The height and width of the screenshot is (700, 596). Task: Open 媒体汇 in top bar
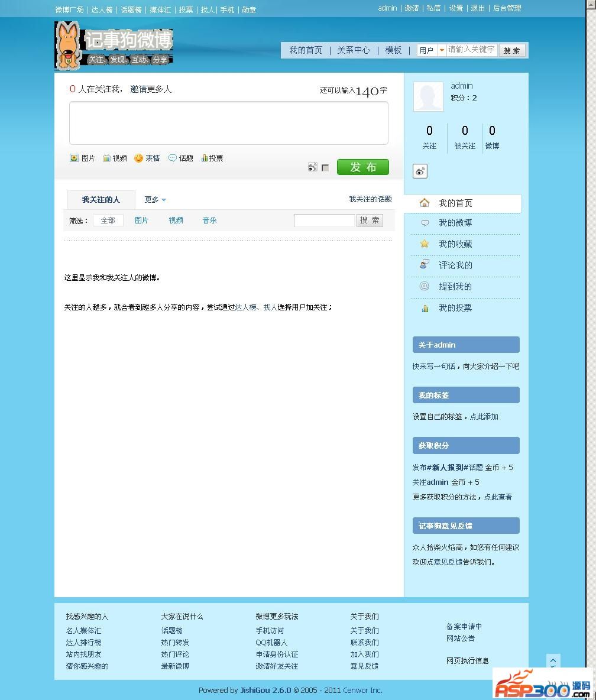160,10
